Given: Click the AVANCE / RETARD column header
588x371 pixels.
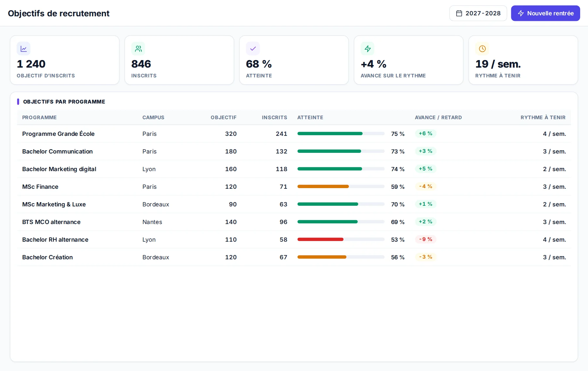Looking at the screenshot, I should tap(438, 118).
